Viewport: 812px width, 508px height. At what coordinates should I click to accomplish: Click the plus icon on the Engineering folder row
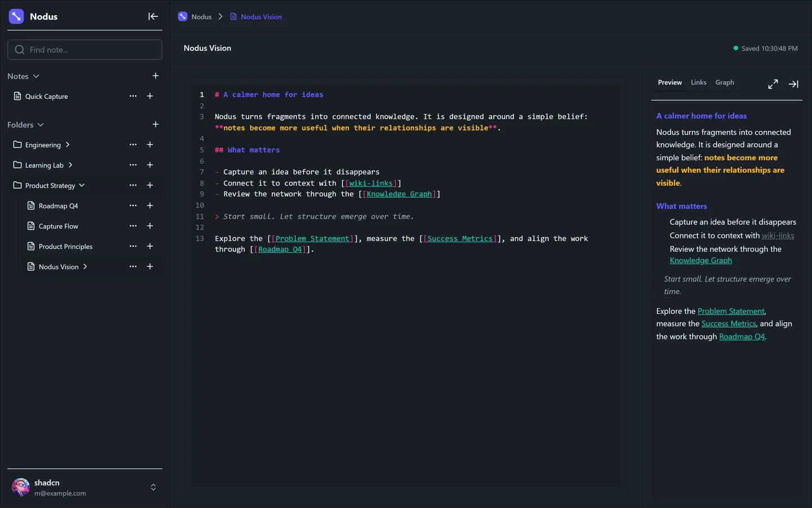[150, 144]
